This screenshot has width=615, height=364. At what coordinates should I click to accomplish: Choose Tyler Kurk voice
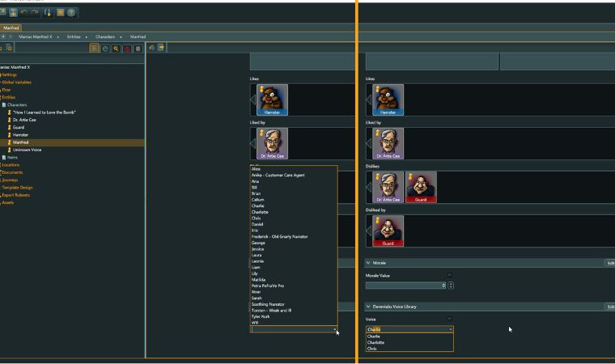(261, 316)
